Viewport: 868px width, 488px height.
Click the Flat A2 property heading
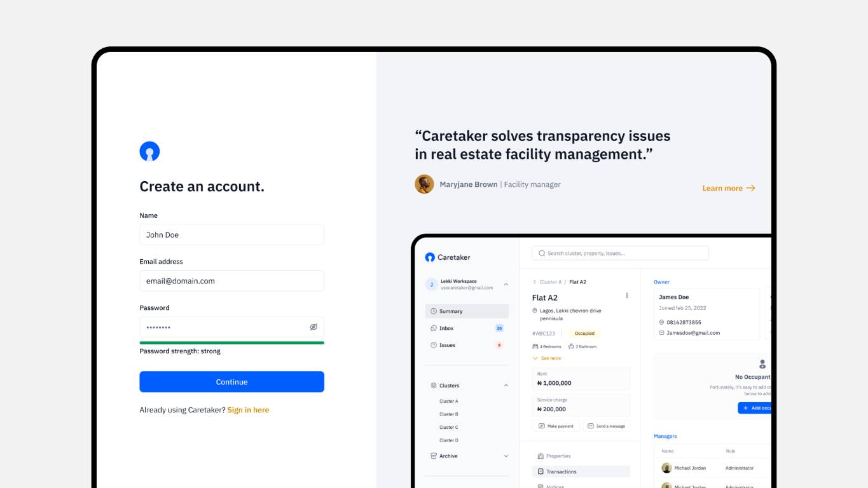(x=545, y=297)
